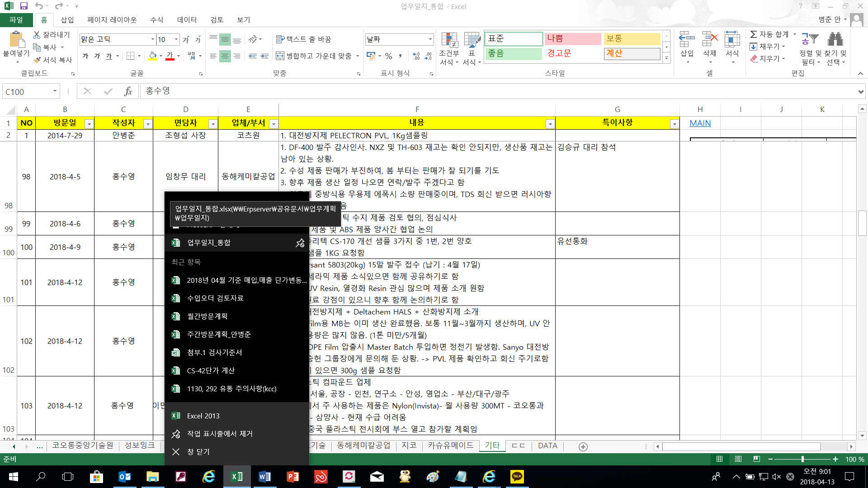Open Outlook from the taskbar
The height and width of the screenshot is (488, 868).
(x=124, y=477)
